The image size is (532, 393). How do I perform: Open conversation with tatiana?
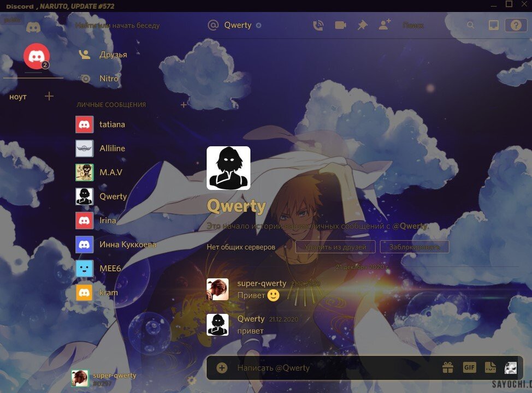coord(131,124)
